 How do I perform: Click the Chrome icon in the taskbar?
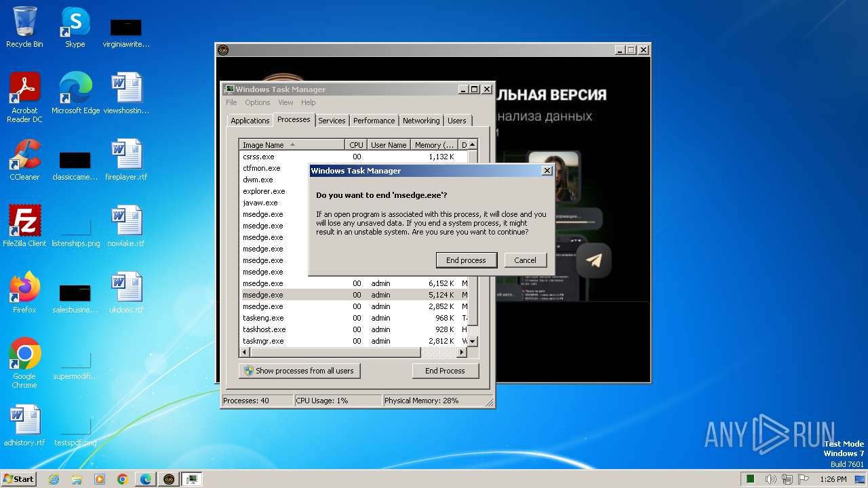[123, 479]
